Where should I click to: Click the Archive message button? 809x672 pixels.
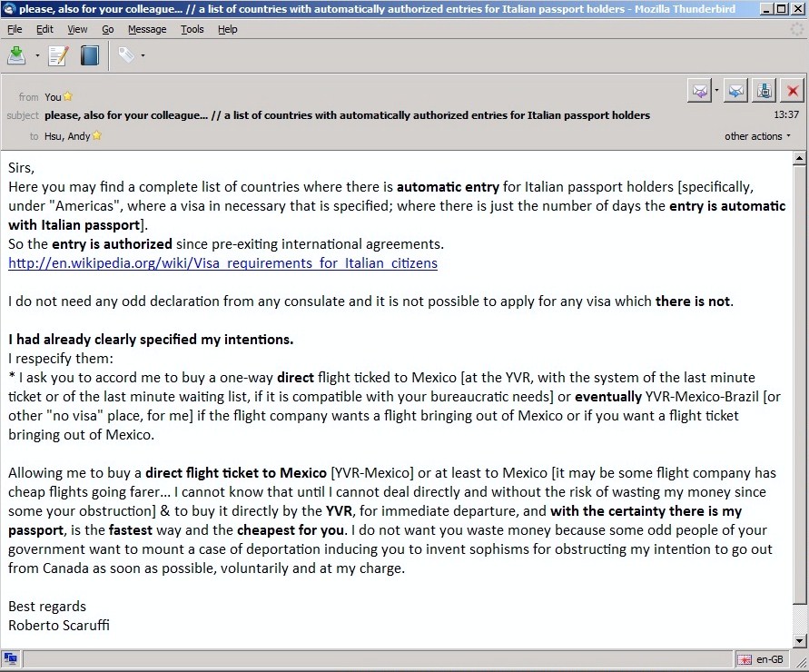pyautogui.click(x=765, y=92)
